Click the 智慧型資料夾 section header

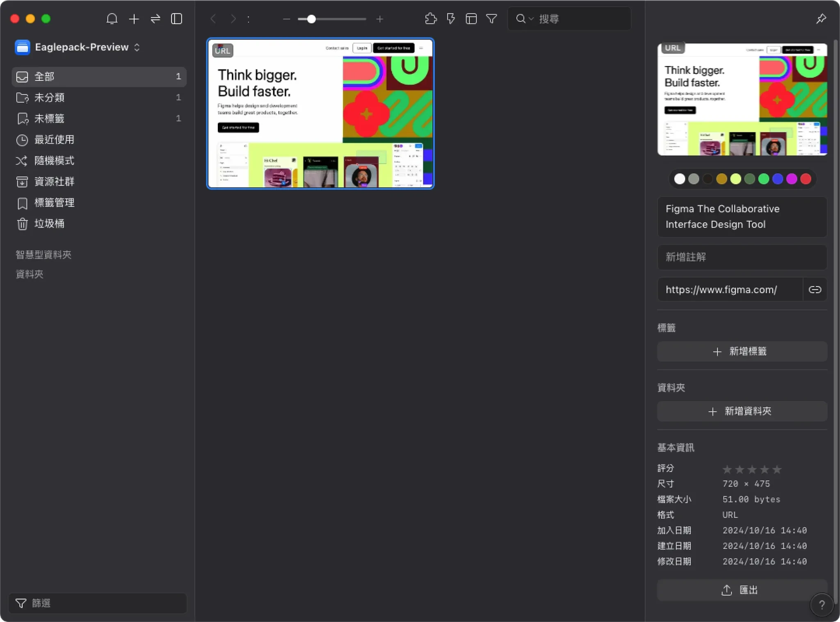click(43, 255)
